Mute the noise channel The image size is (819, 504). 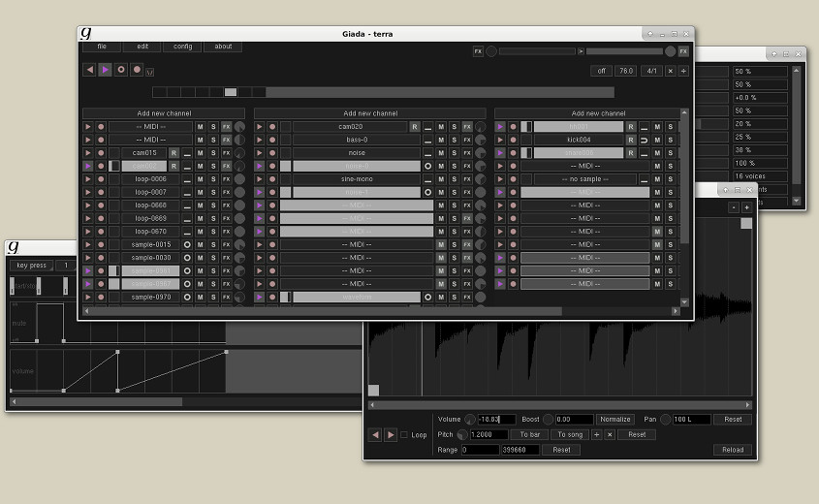click(x=441, y=153)
